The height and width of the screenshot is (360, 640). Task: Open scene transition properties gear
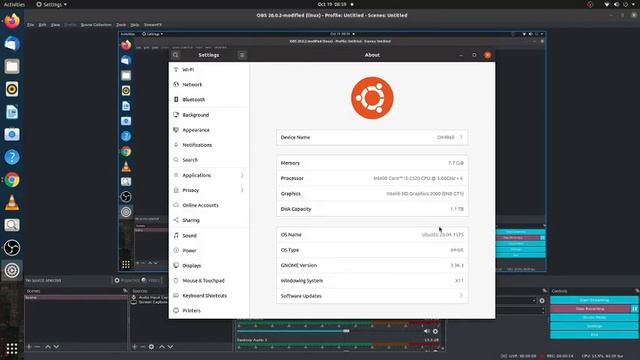(x=542, y=300)
